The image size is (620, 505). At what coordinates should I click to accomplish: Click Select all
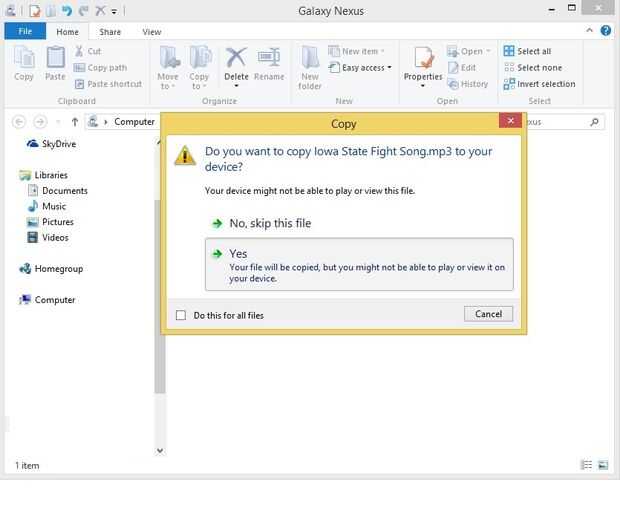click(527, 51)
